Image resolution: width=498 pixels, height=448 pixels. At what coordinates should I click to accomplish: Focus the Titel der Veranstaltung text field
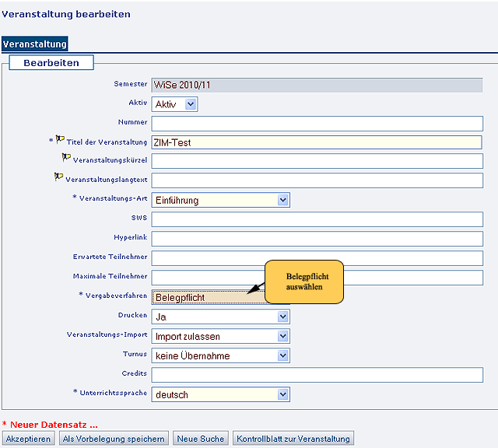317,142
